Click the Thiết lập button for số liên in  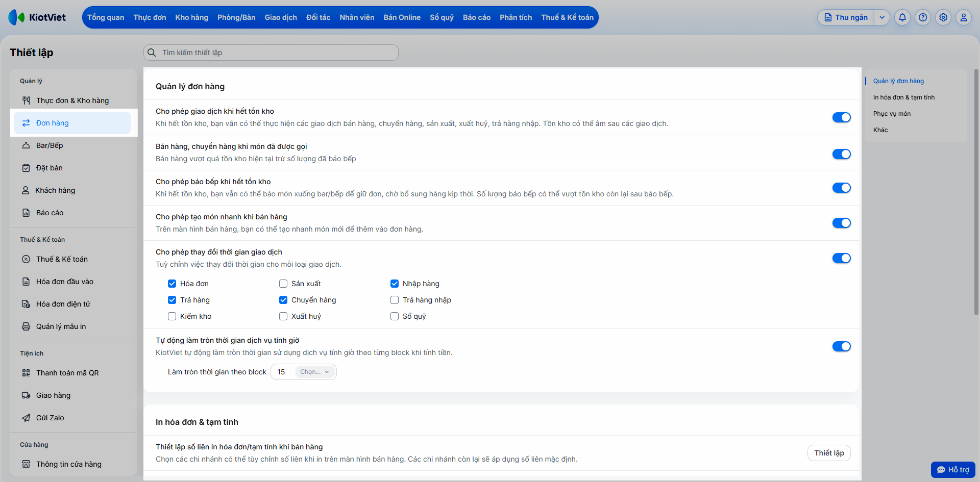point(829,453)
